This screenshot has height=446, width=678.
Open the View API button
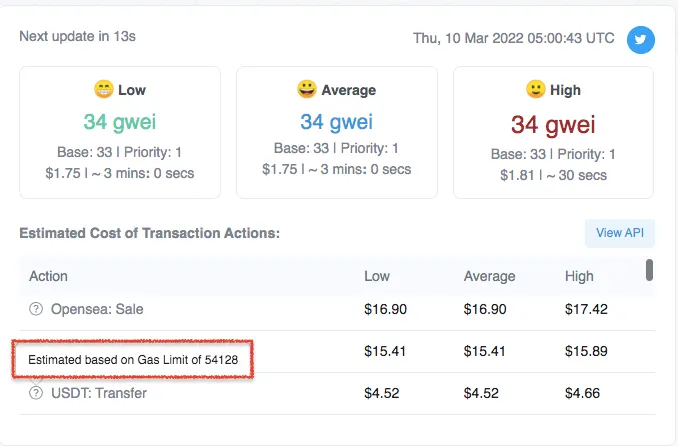619,233
